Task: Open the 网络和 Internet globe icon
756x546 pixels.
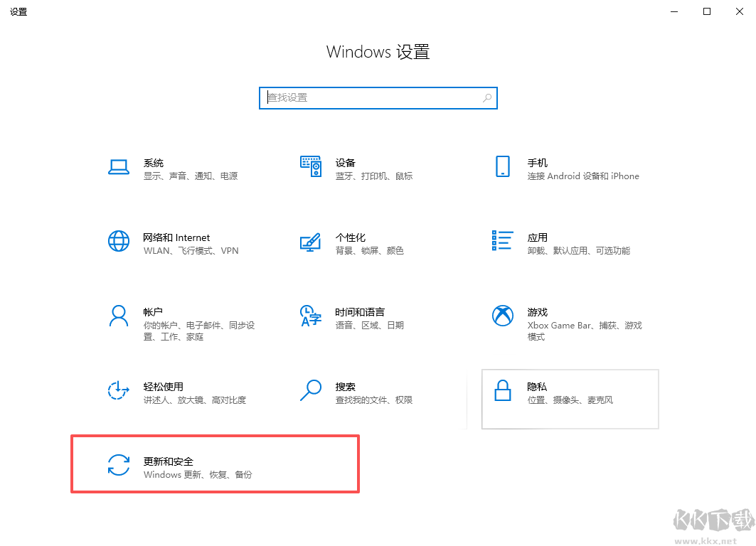Action: 119,241
